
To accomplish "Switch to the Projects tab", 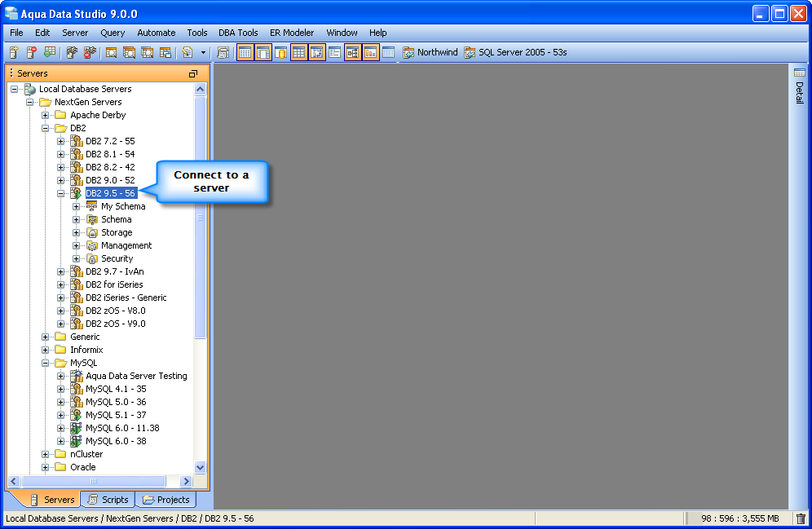I will [x=166, y=500].
